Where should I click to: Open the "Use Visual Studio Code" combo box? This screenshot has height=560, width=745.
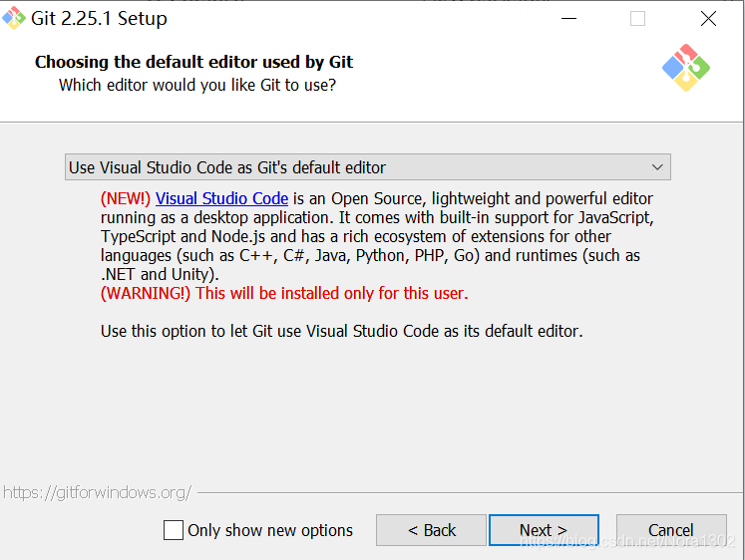[368, 167]
